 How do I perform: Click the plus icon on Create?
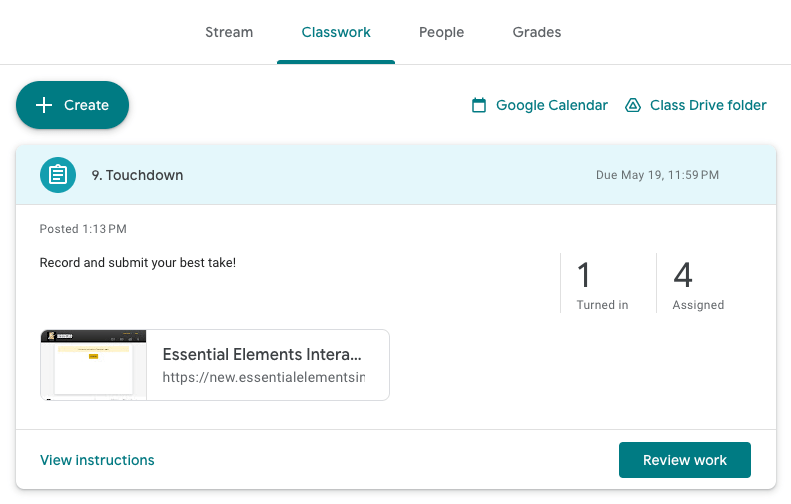pos(44,105)
